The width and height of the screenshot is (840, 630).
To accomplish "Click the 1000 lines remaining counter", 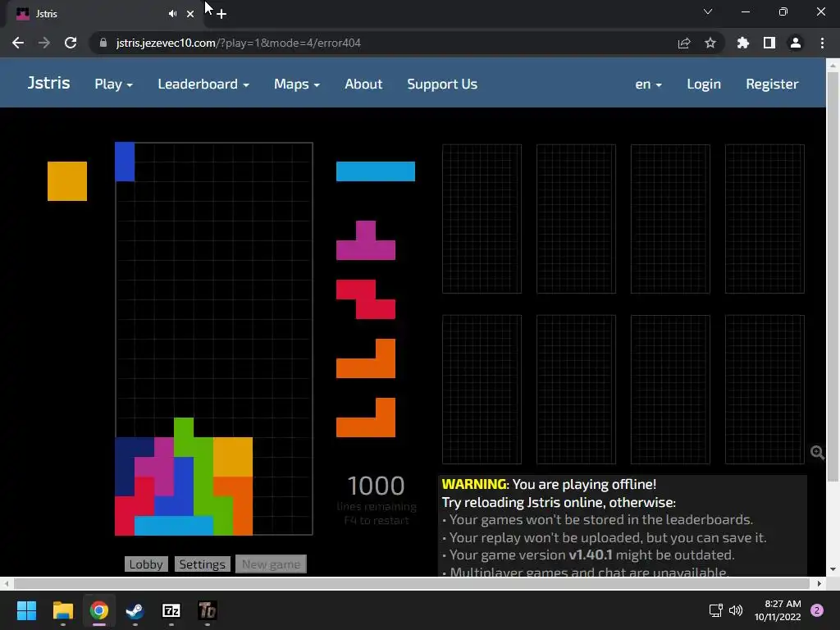I will 376,486.
